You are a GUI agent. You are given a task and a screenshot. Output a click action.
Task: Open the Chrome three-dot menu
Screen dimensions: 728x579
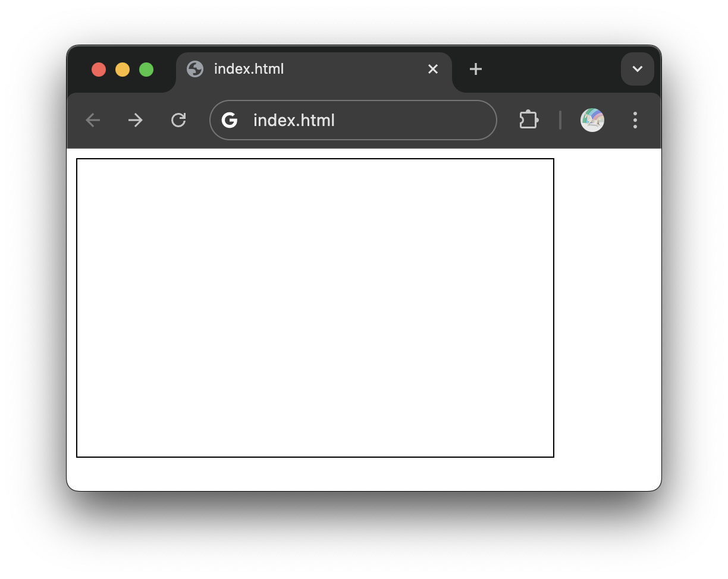tap(635, 120)
